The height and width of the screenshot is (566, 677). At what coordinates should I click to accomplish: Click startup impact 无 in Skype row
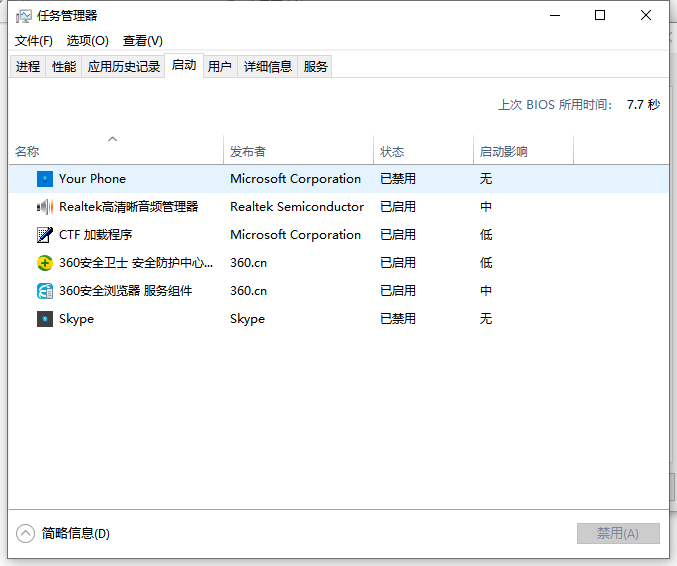click(x=486, y=319)
